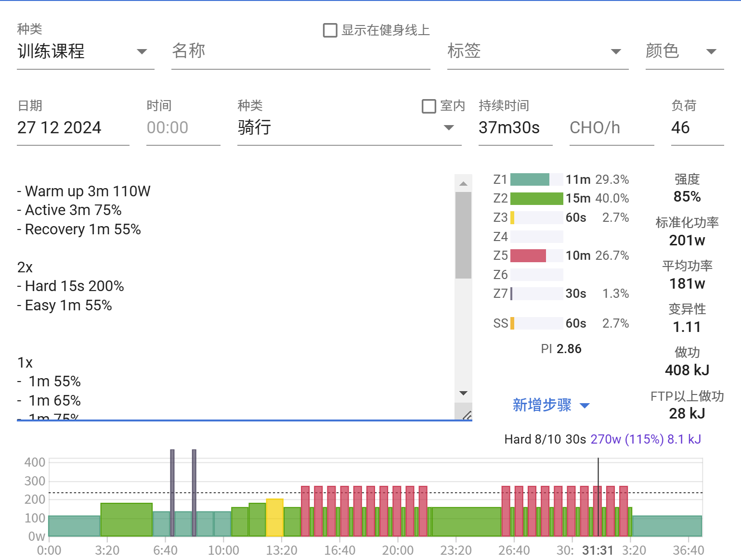Click the textarea resize handle icon
The height and width of the screenshot is (560, 741).
coord(466,415)
